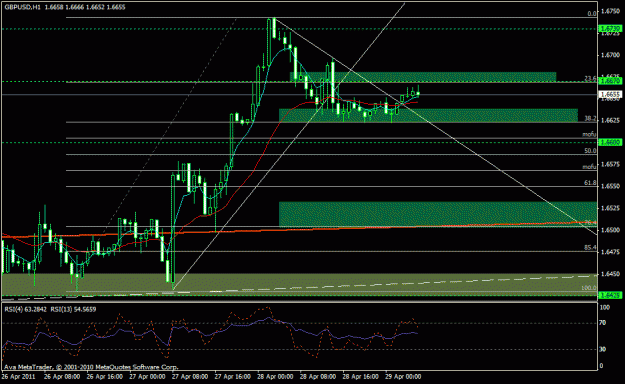Select the 23.6 Fibonacci level label

[590, 79]
